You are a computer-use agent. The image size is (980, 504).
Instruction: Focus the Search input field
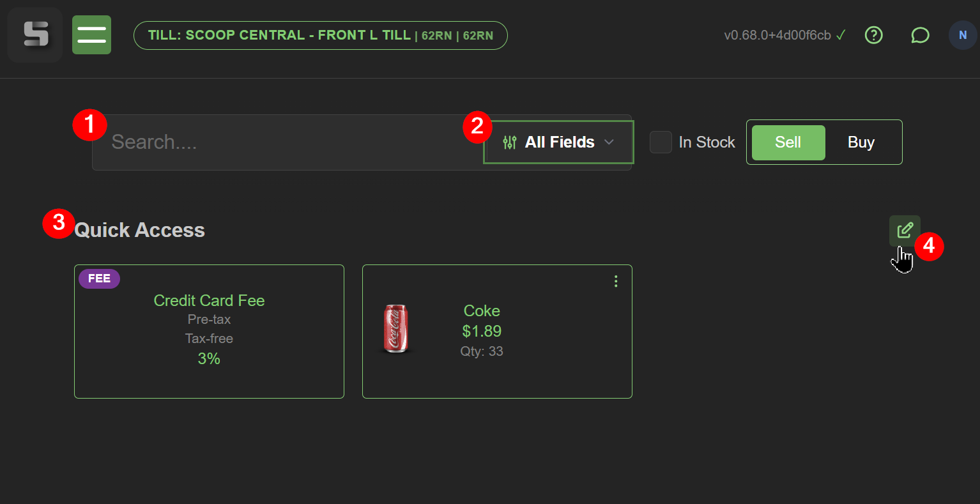(x=287, y=142)
